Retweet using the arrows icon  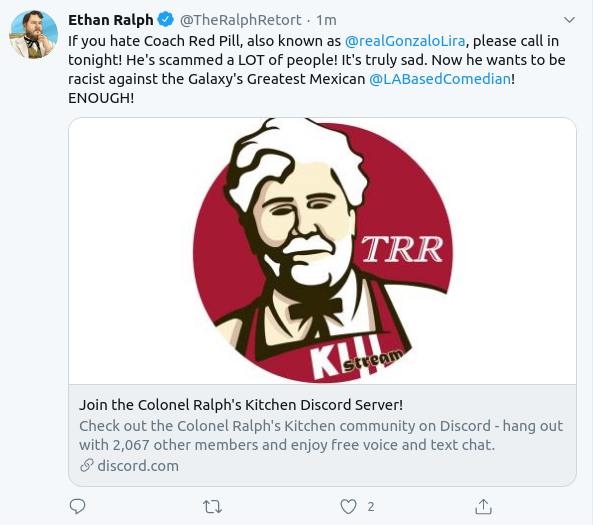click(212, 506)
